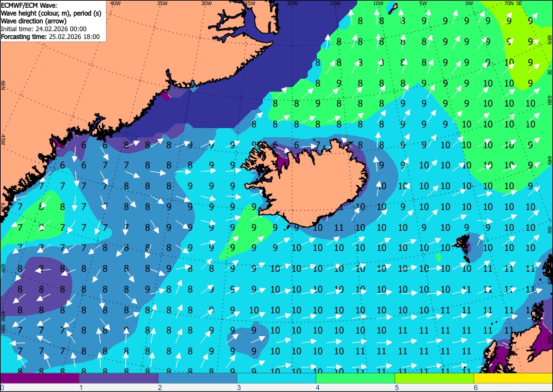Click the legend scale number 3
Viewport: 553px width, 392px height.
[239, 387]
